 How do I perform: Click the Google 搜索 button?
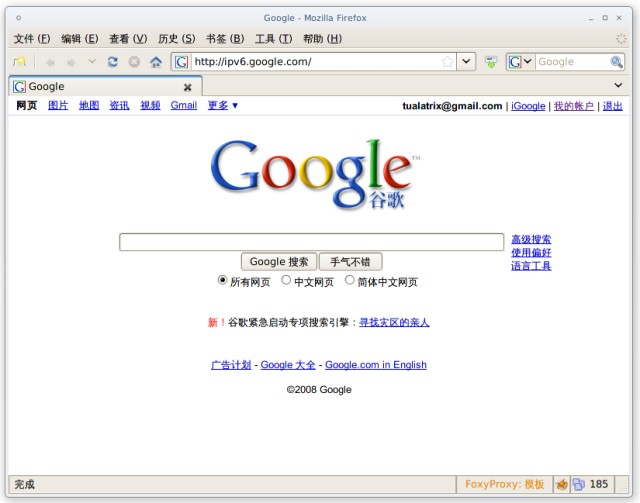click(x=279, y=262)
